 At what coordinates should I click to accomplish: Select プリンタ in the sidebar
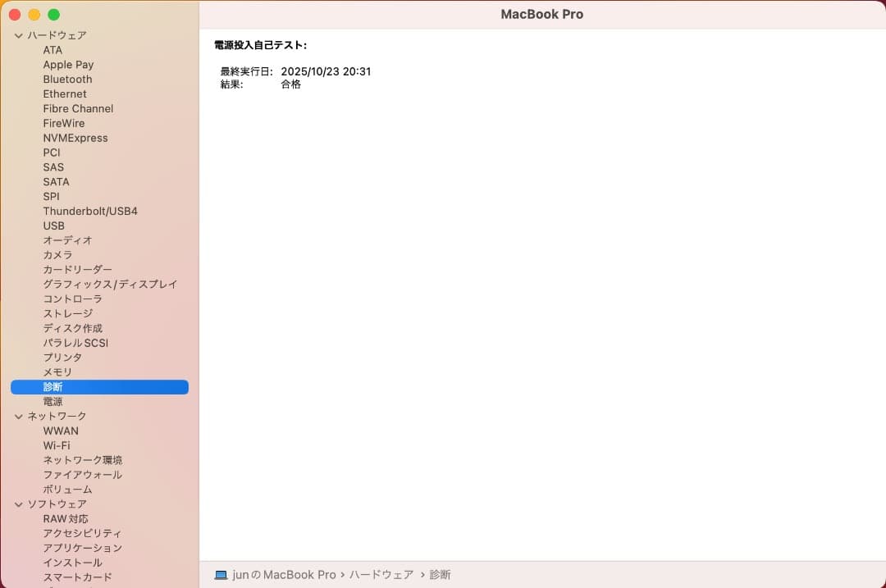[x=62, y=357]
